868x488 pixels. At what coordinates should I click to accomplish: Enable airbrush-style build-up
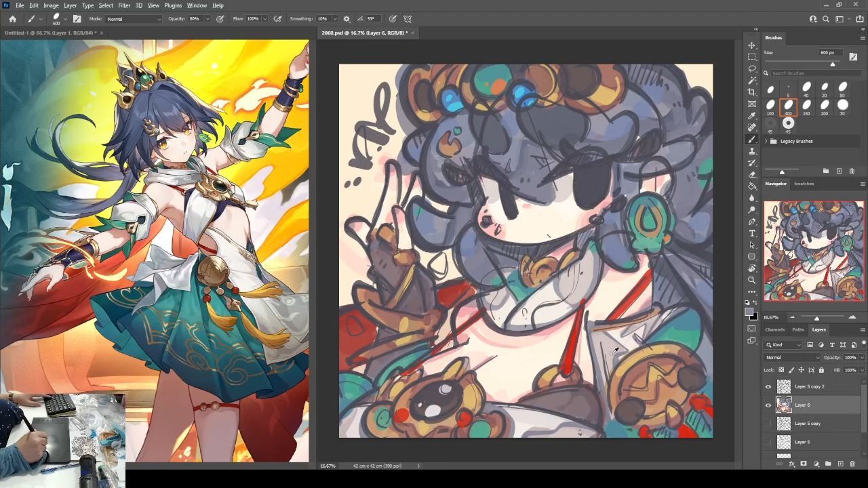pyautogui.click(x=277, y=19)
